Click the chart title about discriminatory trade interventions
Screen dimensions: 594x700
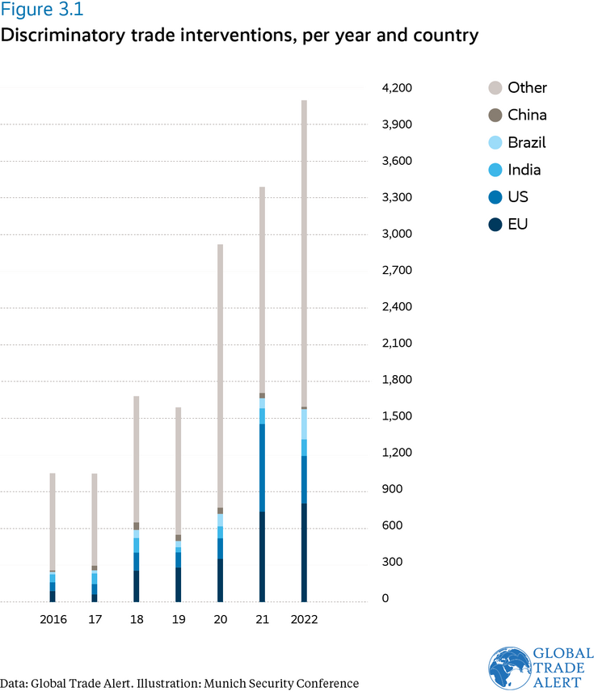click(x=240, y=36)
